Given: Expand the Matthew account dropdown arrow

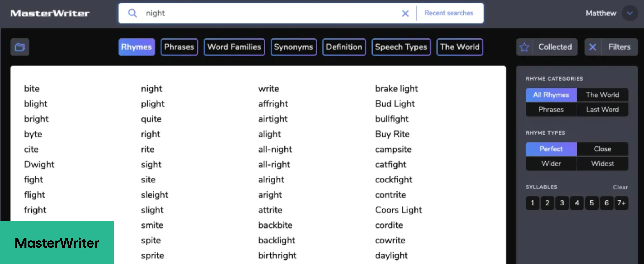Looking at the screenshot, I should tap(630, 13).
